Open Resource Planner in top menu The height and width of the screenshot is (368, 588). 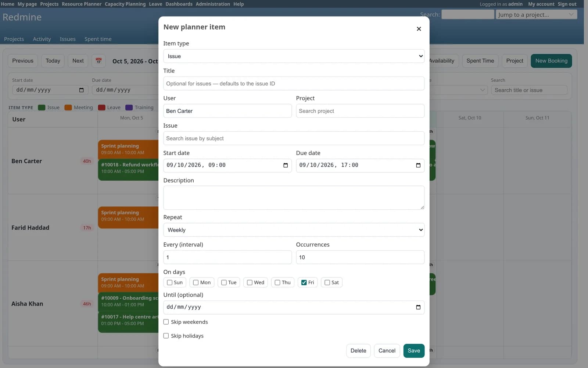click(x=82, y=4)
